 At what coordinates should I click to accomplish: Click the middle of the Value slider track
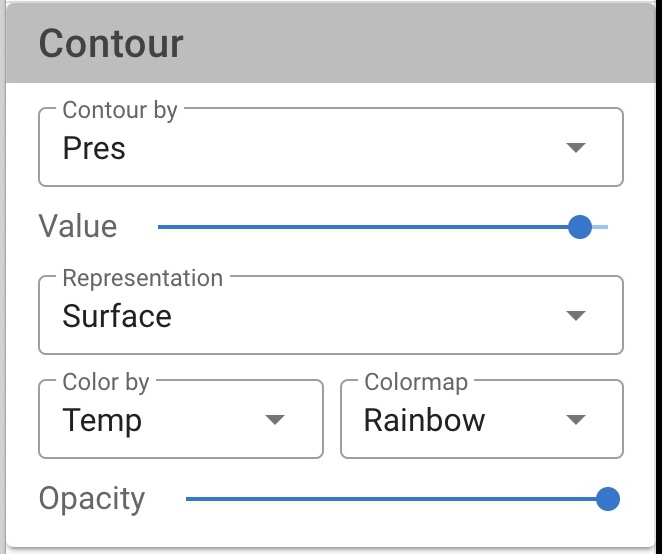coord(383,227)
